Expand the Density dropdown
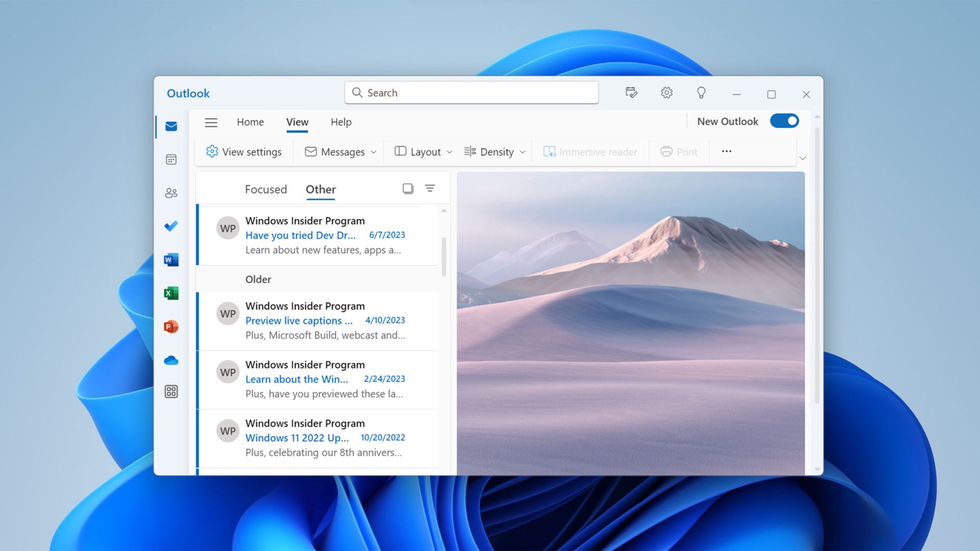980x551 pixels. pyautogui.click(x=495, y=152)
